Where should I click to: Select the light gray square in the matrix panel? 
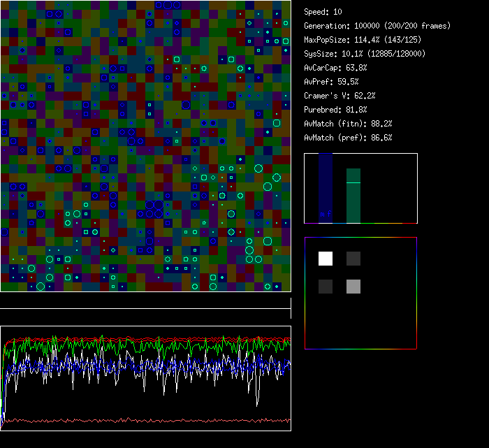click(353, 286)
